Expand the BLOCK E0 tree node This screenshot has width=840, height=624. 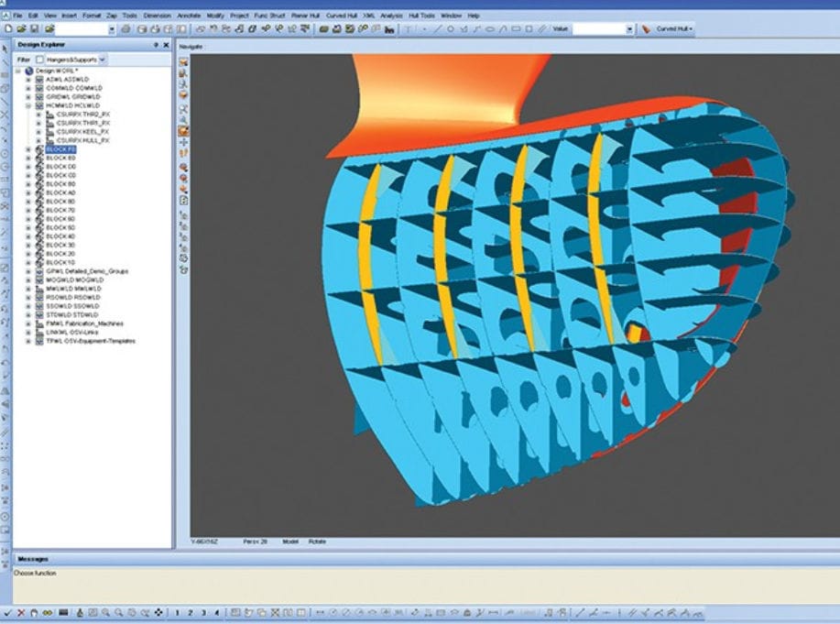point(27,158)
